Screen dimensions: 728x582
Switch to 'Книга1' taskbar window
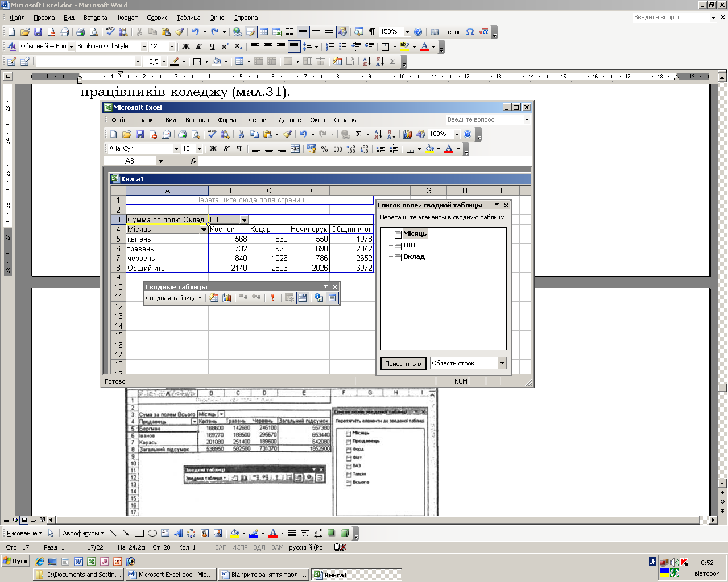click(356, 575)
